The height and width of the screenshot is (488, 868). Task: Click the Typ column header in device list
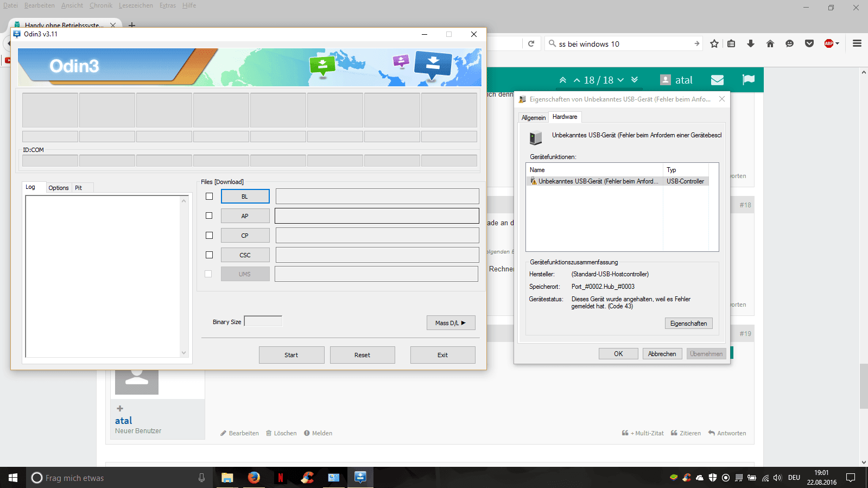pos(686,170)
